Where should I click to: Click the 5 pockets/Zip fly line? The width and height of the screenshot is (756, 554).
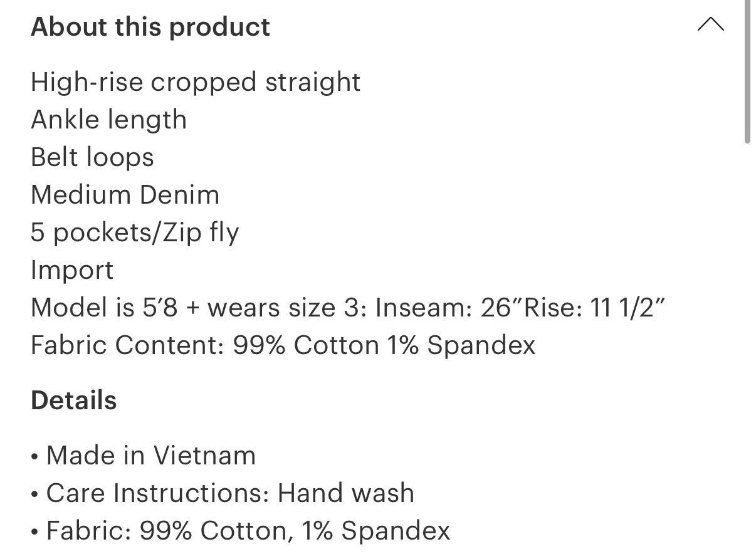point(135,233)
